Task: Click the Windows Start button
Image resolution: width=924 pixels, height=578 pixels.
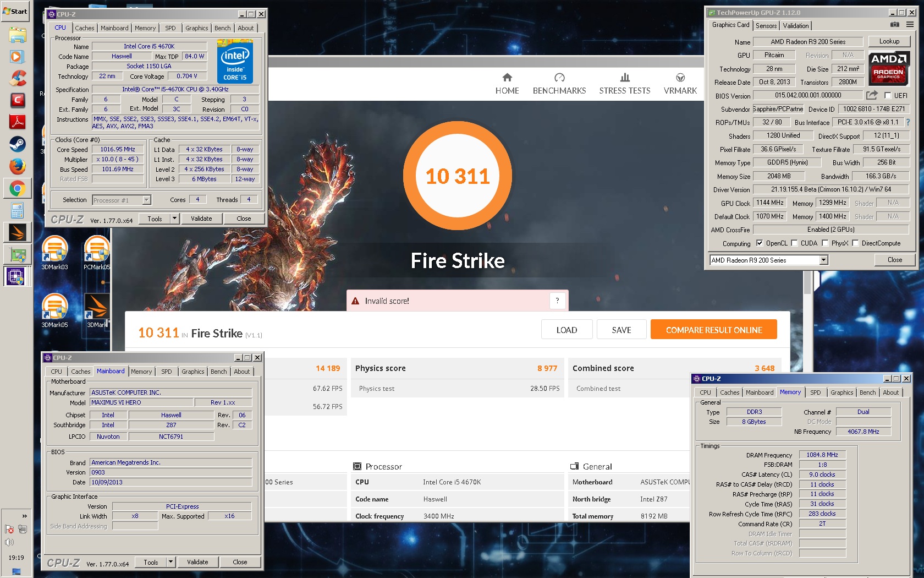Action: coord(15,11)
